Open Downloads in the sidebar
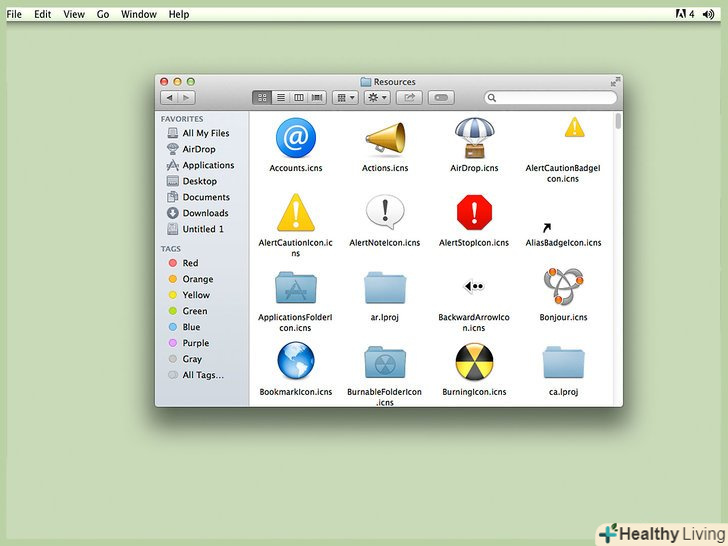 pos(198,213)
